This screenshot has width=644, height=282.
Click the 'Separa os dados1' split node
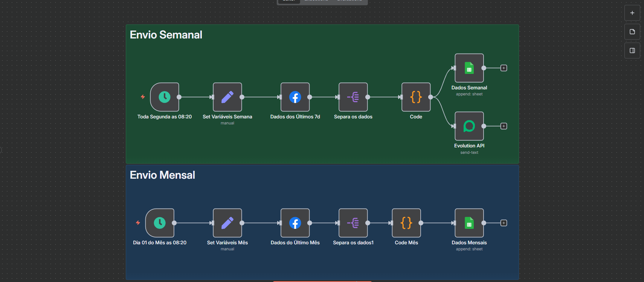[x=353, y=223]
